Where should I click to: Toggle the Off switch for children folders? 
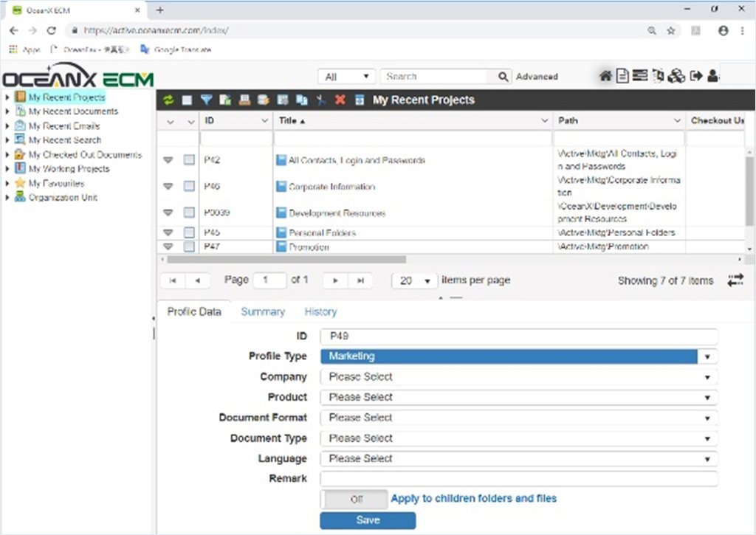(354, 499)
